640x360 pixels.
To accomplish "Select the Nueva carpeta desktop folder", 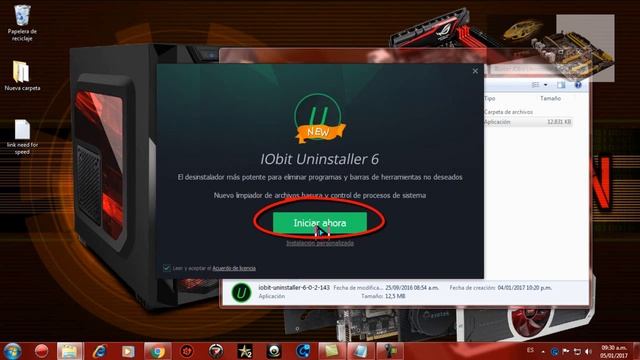I will click(x=22, y=76).
